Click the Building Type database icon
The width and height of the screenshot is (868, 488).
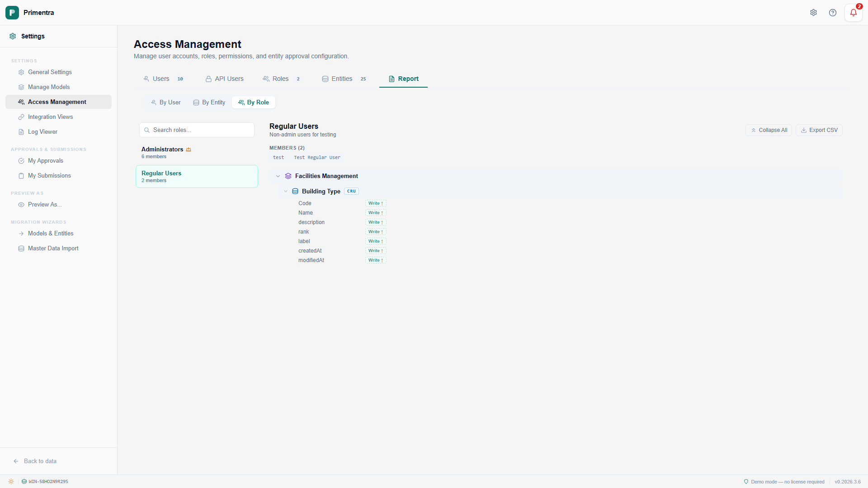295,192
